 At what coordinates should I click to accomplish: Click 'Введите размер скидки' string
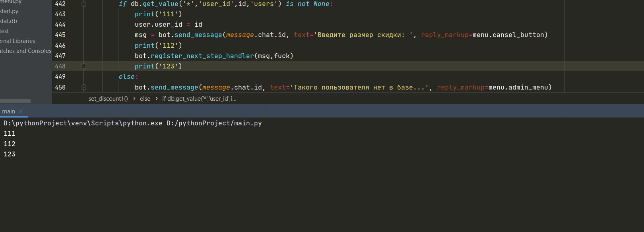pyautogui.click(x=363, y=35)
